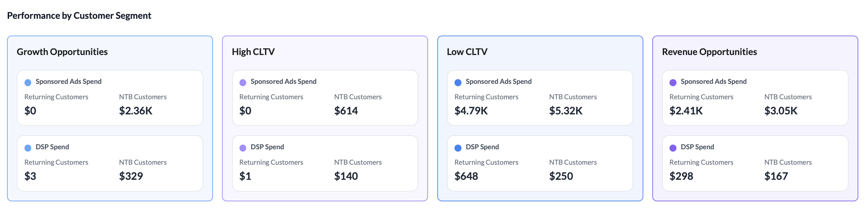Click the $4.79K Returning Customers value

coord(471,111)
